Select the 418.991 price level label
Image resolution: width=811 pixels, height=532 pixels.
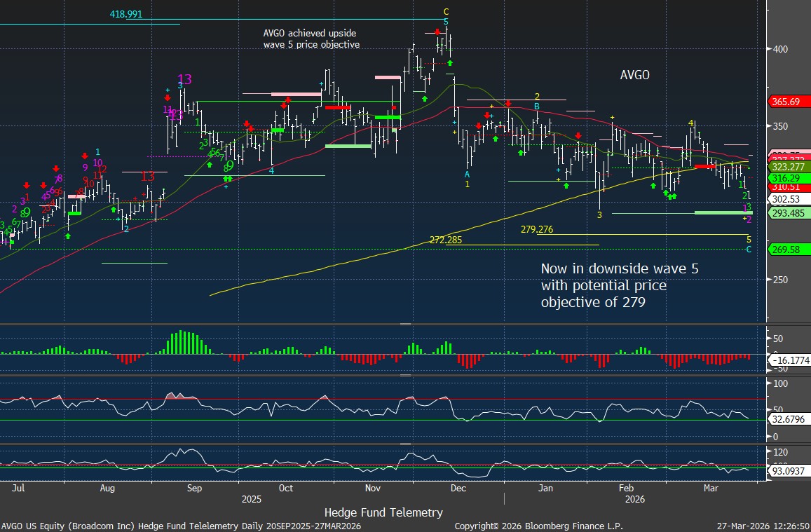coord(126,14)
